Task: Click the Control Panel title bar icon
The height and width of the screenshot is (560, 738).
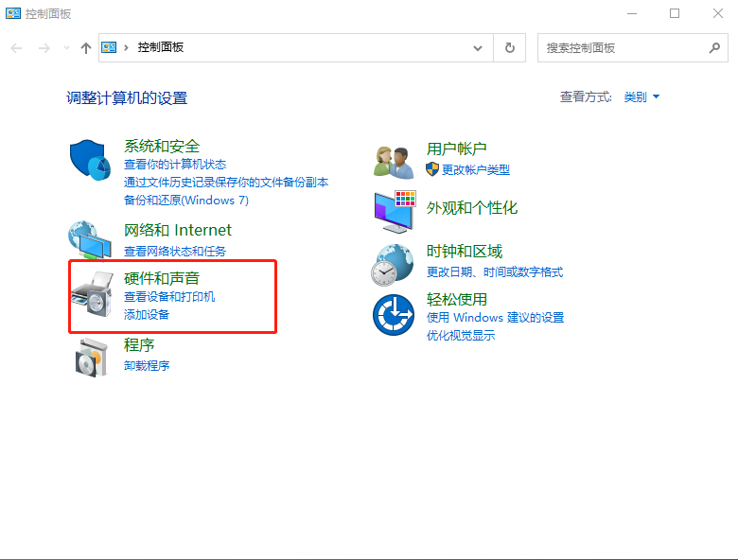Action: 13,13
